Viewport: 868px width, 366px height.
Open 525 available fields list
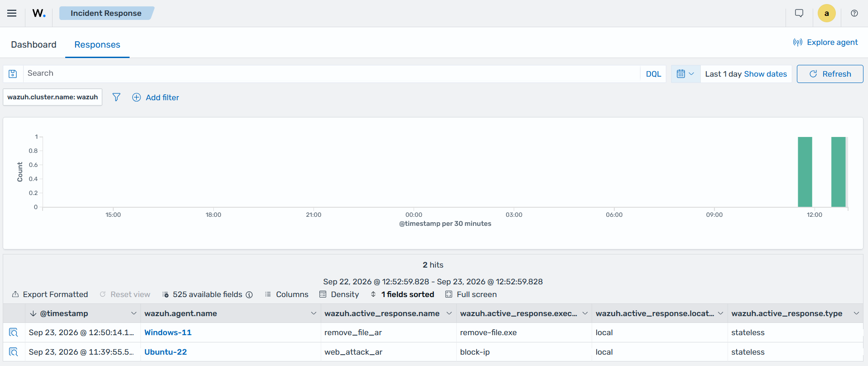[x=203, y=294]
